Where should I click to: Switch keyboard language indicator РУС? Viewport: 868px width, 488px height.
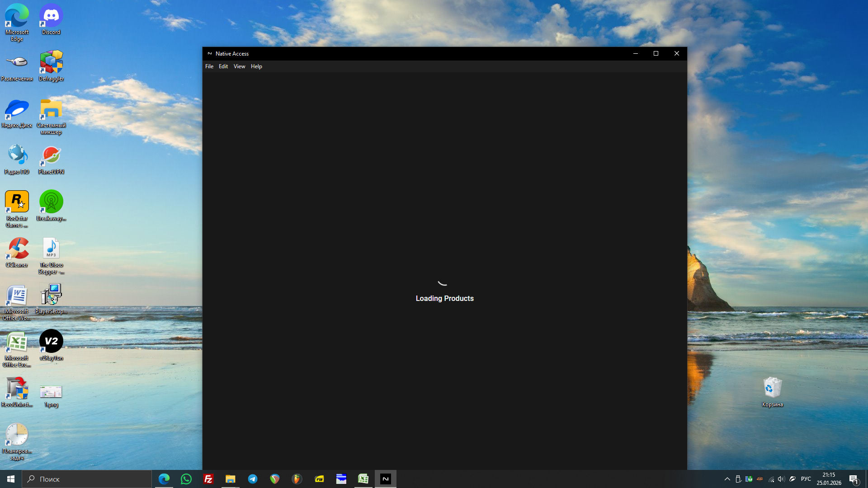[806, 479]
